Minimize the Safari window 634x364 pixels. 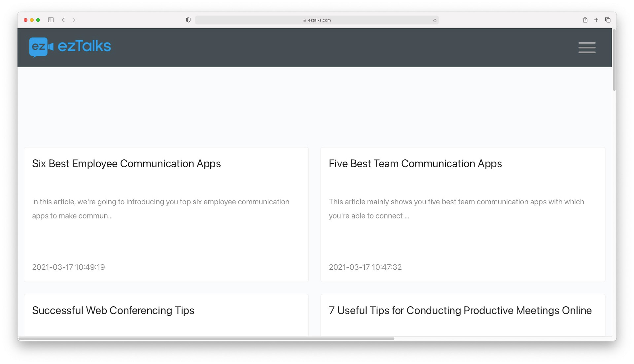(x=32, y=20)
